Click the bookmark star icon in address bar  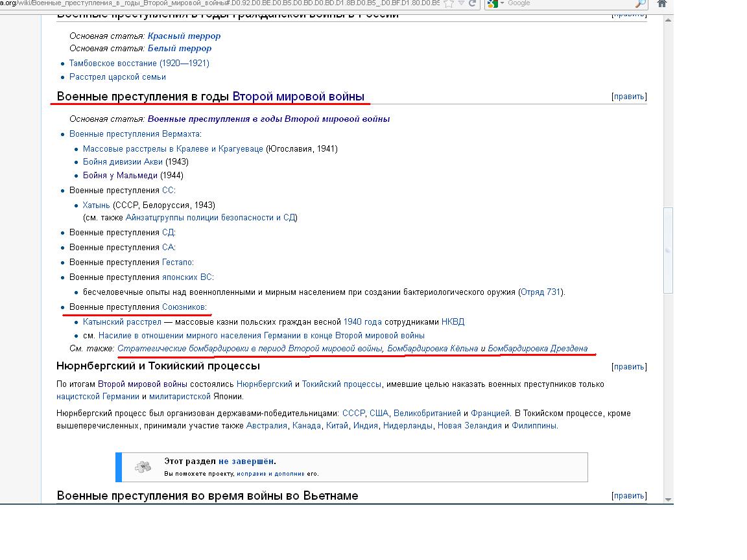click(449, 4)
